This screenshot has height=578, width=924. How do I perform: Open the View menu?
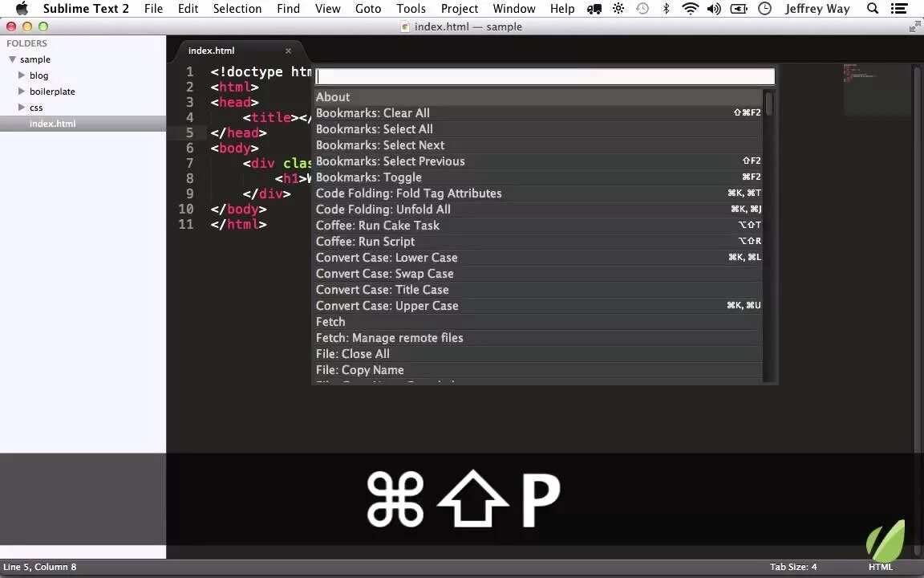coord(327,8)
